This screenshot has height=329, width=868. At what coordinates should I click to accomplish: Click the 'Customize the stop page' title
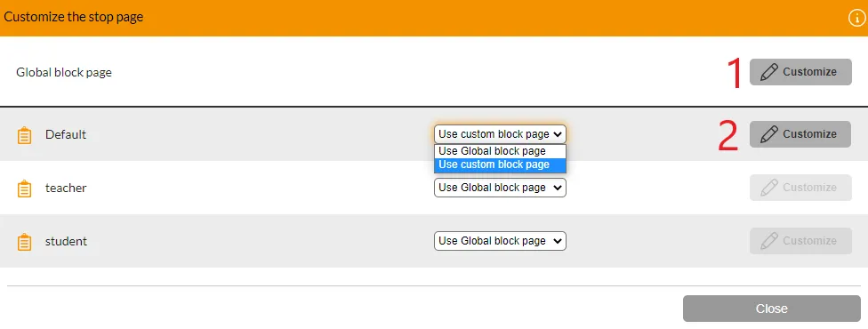point(74,17)
